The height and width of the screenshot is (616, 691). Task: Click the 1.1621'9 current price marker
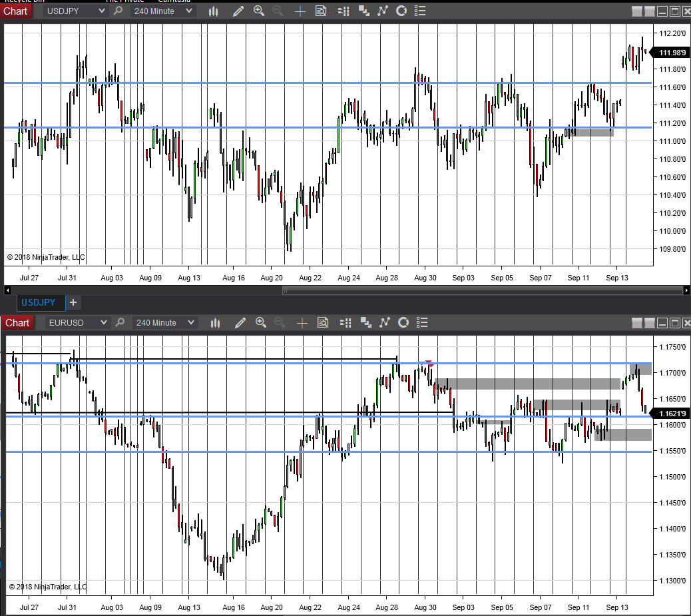[x=671, y=414]
